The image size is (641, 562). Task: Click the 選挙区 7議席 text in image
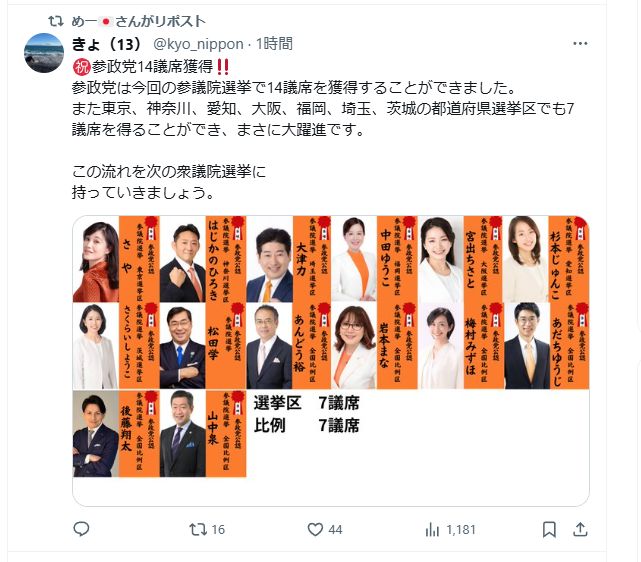click(x=306, y=403)
